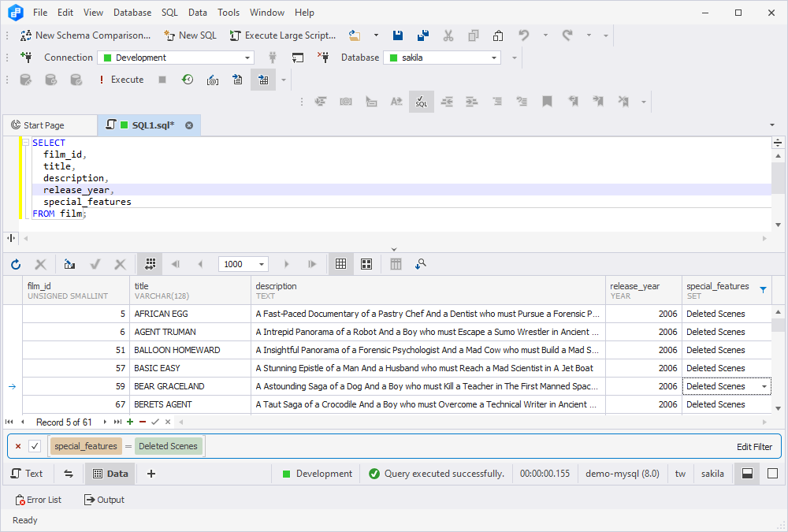Click the Increase indent icon
The height and width of the screenshot is (532, 788).
tap(471, 102)
